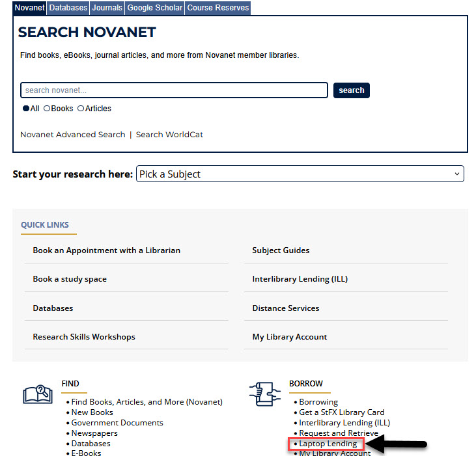Click the Find section book icon

(x=38, y=394)
